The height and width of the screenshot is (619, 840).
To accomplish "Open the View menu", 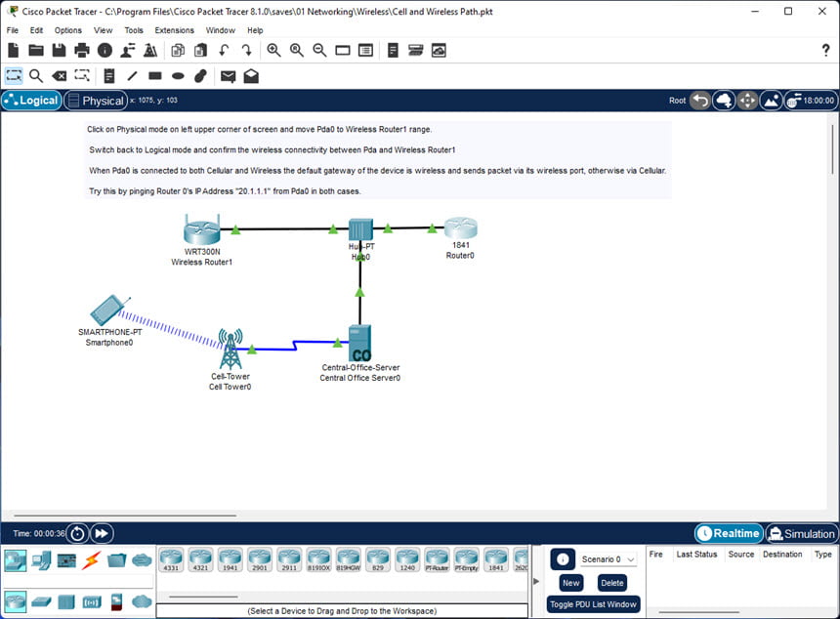I will (103, 30).
